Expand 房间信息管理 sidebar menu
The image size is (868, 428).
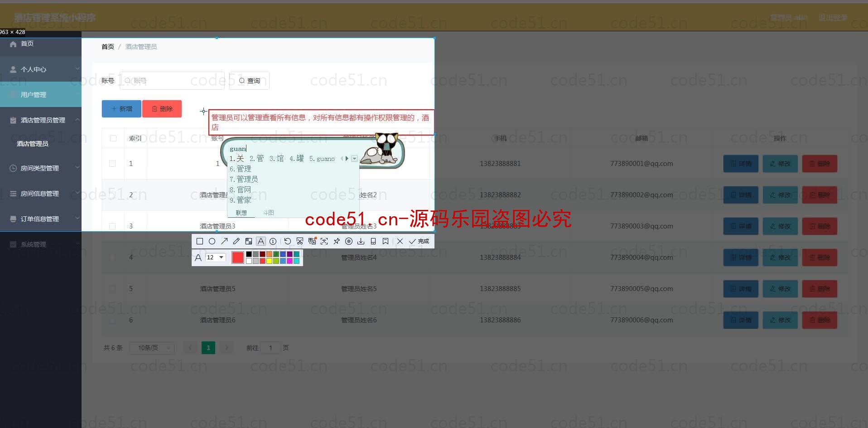(41, 194)
